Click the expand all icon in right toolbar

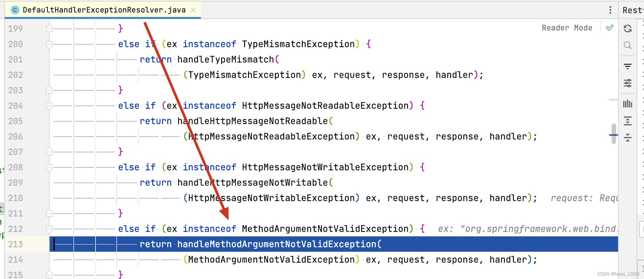pos(627,121)
